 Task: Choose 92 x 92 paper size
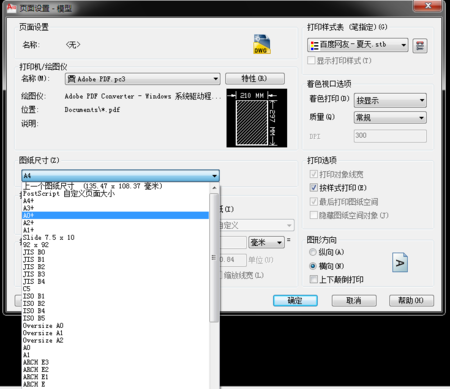click(115, 245)
